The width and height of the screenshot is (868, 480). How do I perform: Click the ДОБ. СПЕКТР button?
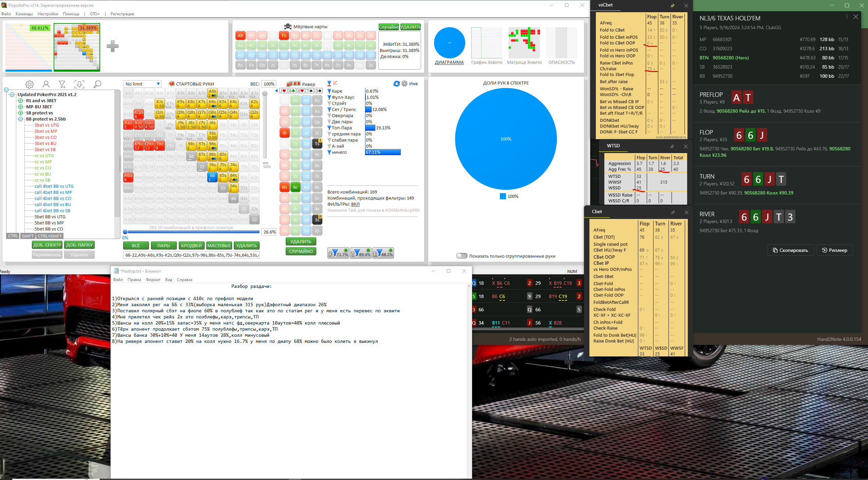point(47,245)
